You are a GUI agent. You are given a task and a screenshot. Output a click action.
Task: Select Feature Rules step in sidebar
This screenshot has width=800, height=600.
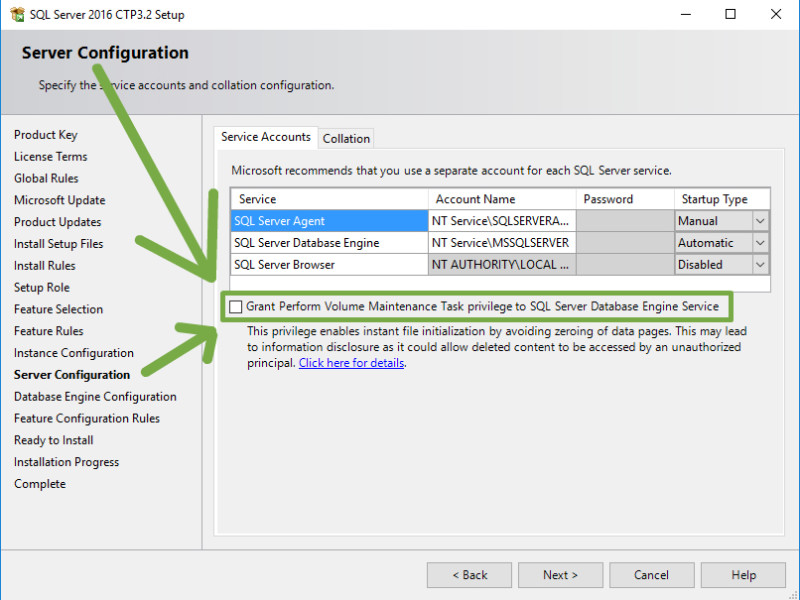(48, 331)
